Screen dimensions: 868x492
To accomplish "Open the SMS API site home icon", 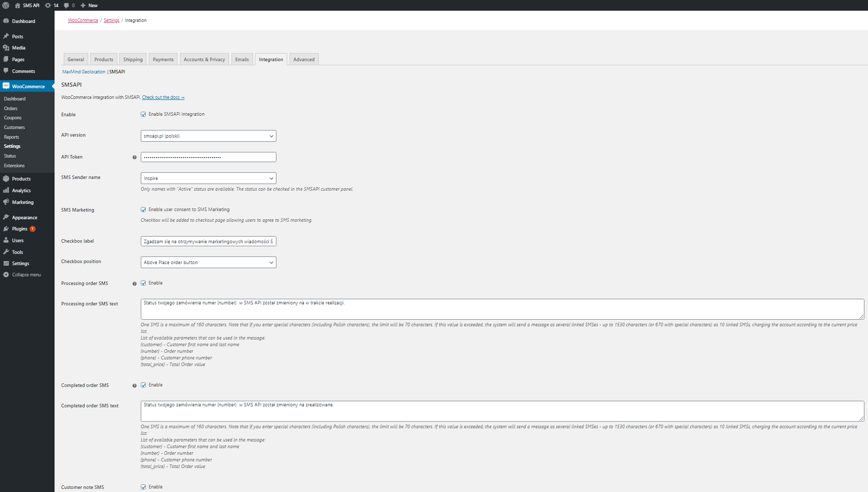I will (17, 5).
